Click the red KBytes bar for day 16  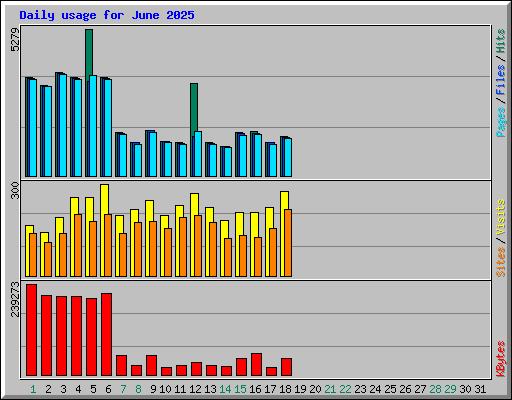point(256,364)
